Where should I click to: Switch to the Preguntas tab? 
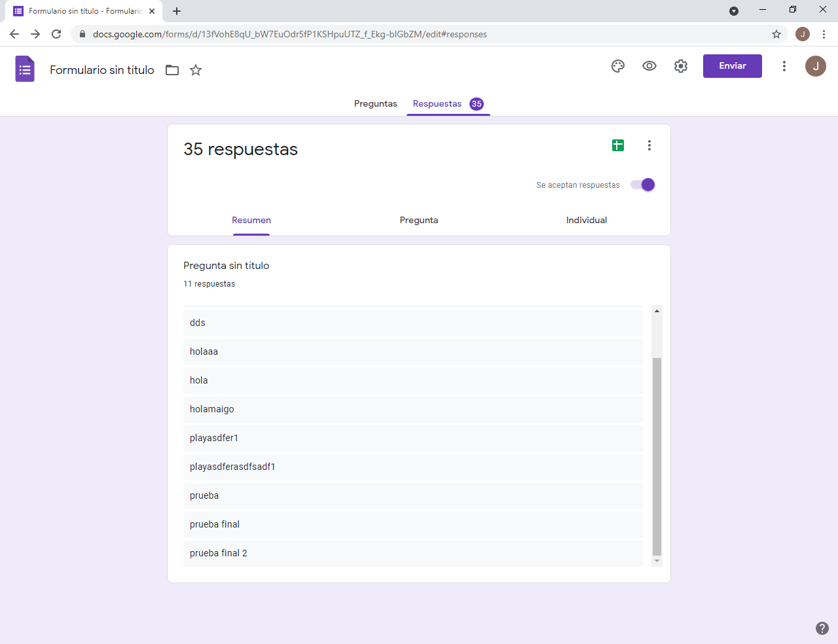[375, 104]
